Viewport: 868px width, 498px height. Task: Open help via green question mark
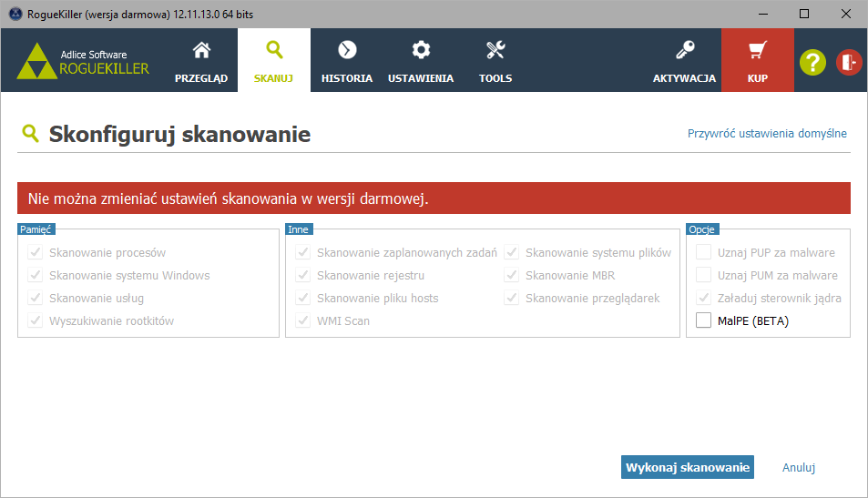812,63
